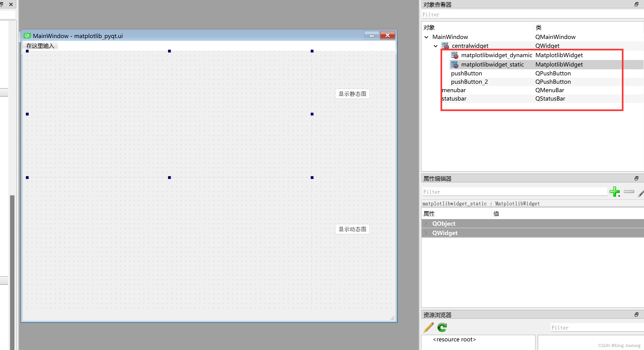Click MatplotlibWidget class of the dynamic widget
This screenshot has height=350, width=644.
(x=559, y=55)
